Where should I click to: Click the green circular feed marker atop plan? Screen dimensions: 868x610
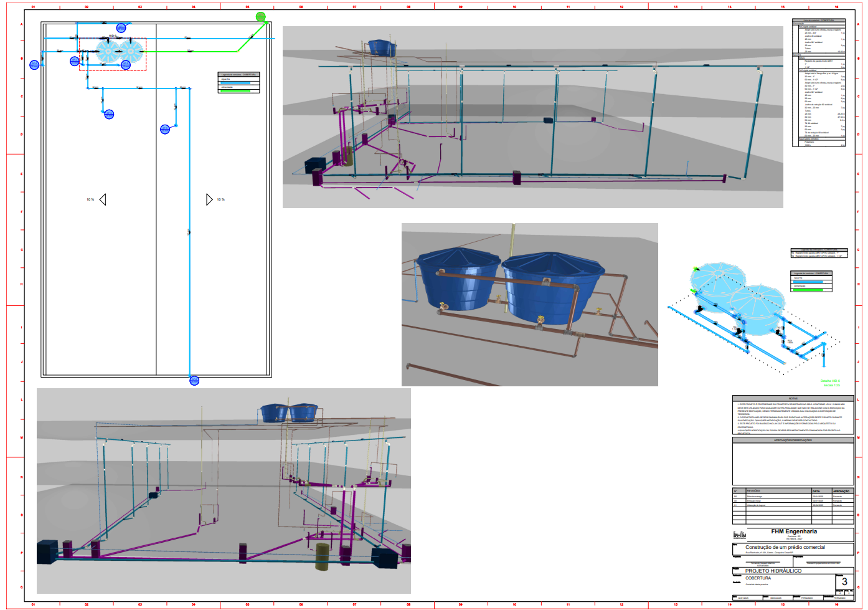point(261,17)
